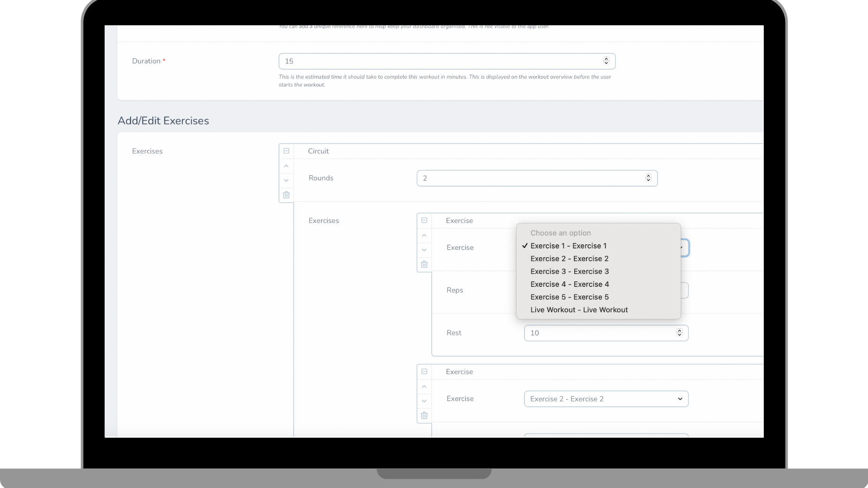Move first Exercise block up
868x488 pixels.
click(424, 236)
